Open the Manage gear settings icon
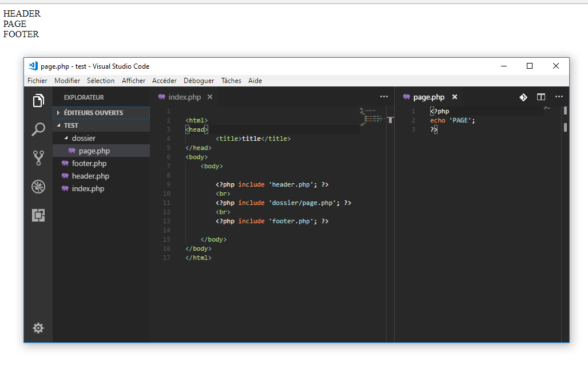Viewport: 588px width, 383px height. pos(38,328)
